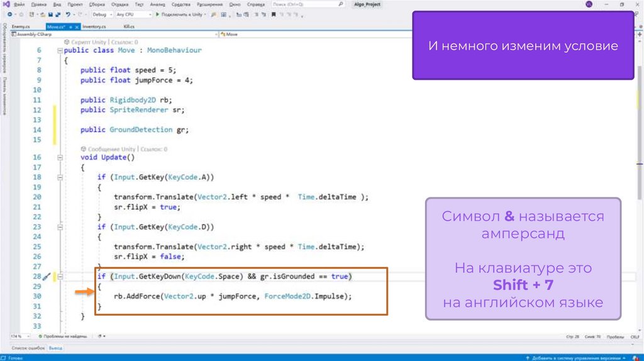Screen dimensions: 644x361
Task: Open the 174 % zoom level dropdown
Action: [x=19, y=336]
